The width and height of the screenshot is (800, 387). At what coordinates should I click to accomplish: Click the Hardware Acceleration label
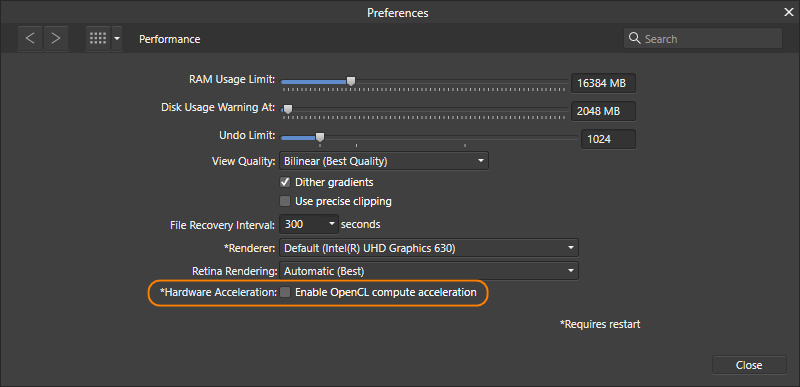point(218,293)
